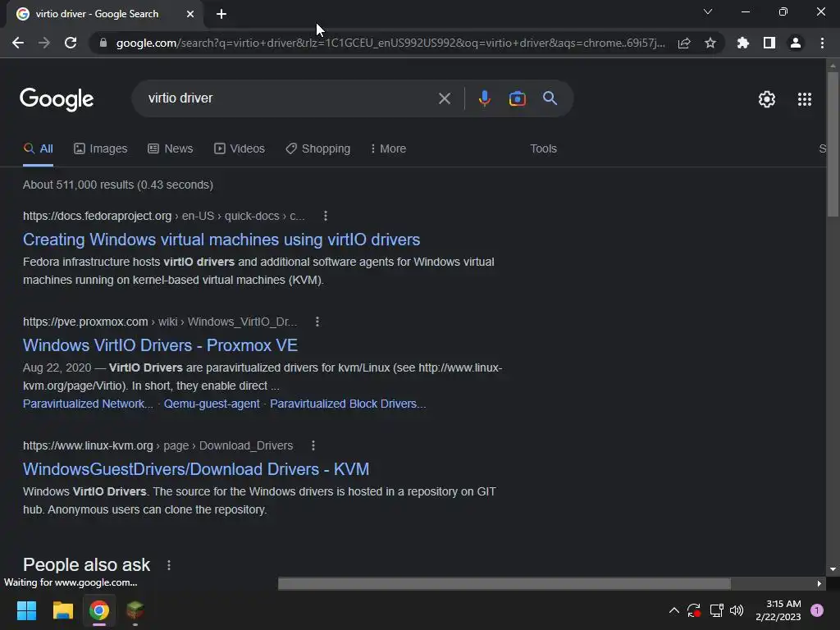Click the Chrome taskbar icon
Viewport: 840px width, 630px height.
[99, 610]
